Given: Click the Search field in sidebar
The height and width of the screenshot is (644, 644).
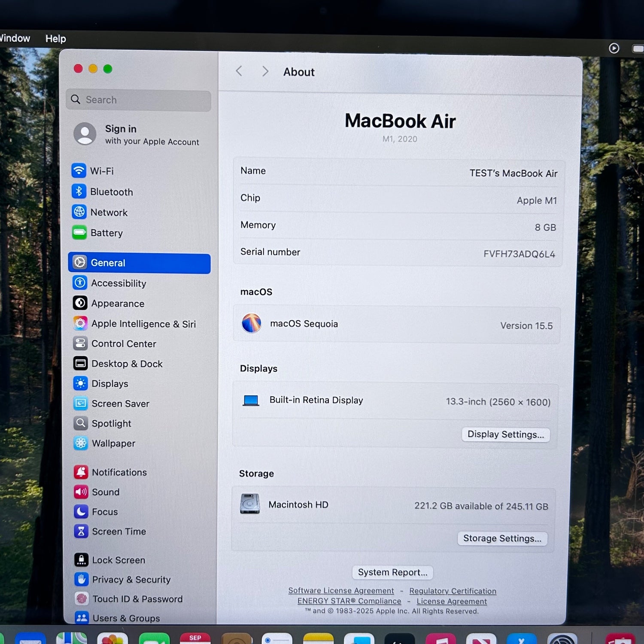Looking at the screenshot, I should (138, 100).
